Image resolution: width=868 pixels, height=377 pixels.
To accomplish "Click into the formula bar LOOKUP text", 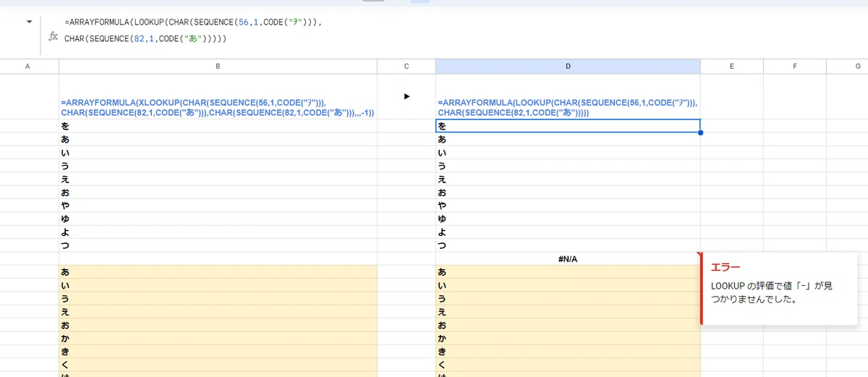I will (x=192, y=30).
